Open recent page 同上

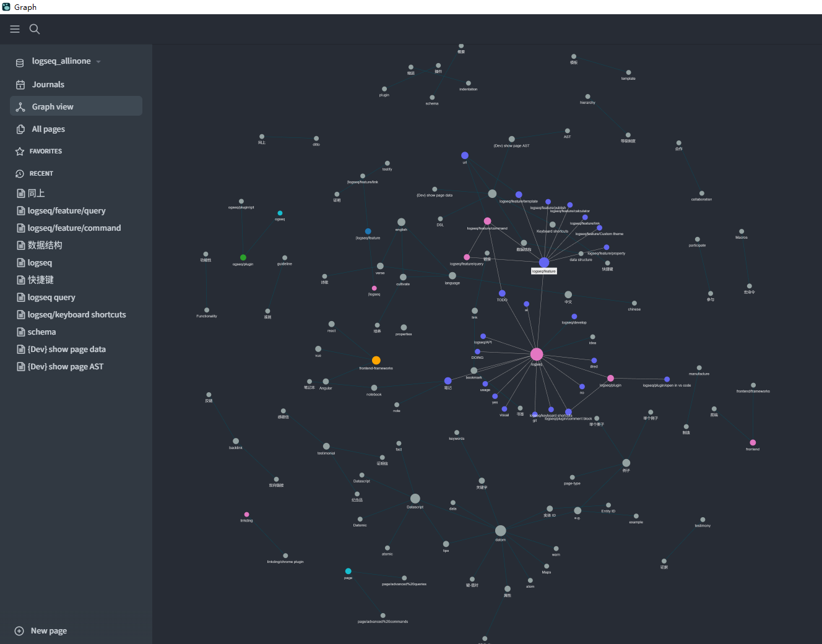point(36,193)
